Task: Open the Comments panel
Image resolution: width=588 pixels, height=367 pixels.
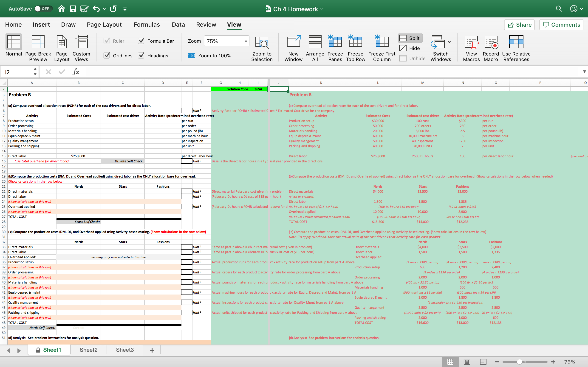Action: click(x=561, y=25)
